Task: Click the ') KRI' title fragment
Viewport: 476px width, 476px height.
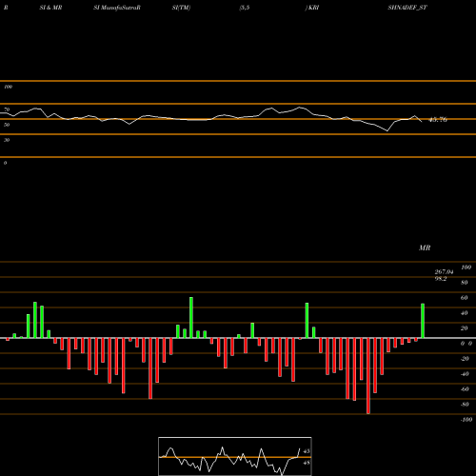Action: [312, 8]
